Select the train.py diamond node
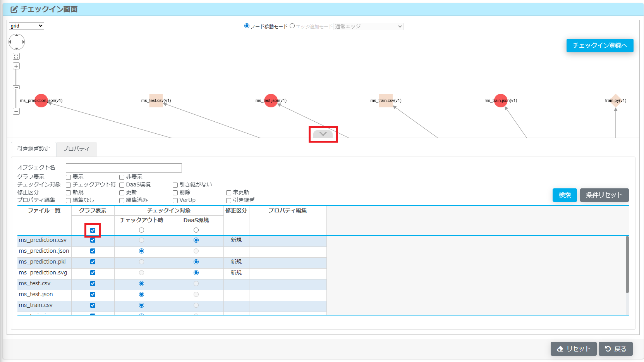 point(615,101)
